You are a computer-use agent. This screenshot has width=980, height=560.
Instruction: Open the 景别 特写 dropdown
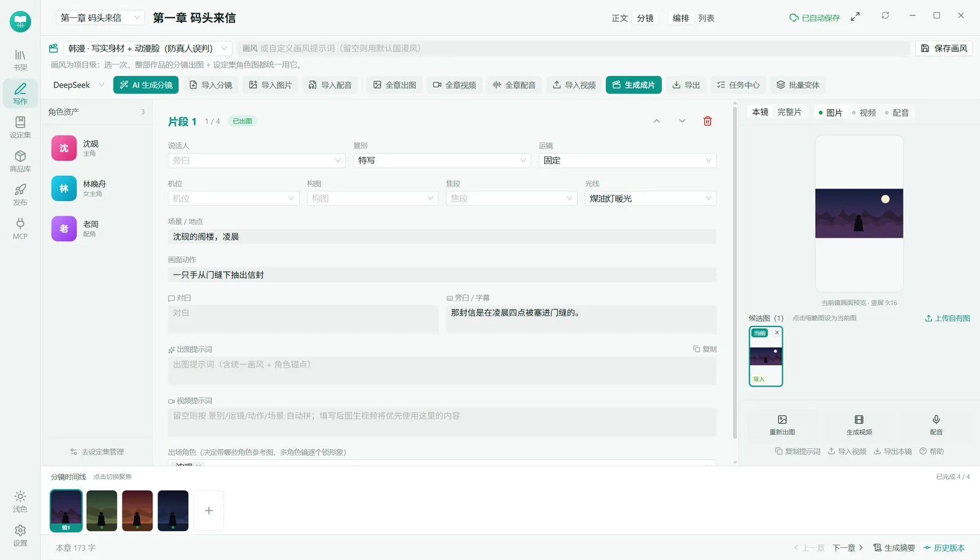442,161
